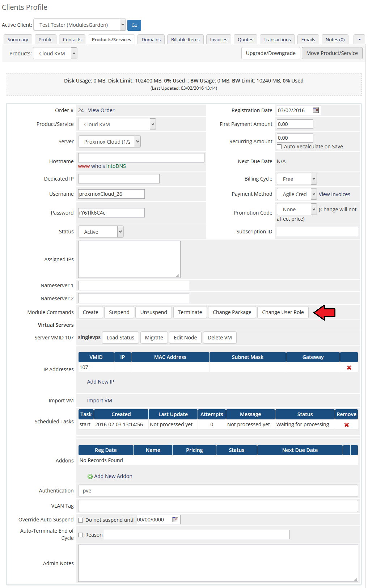This screenshot has height=588, width=368.
Task: Open the Quotes tab
Action: pos(246,39)
